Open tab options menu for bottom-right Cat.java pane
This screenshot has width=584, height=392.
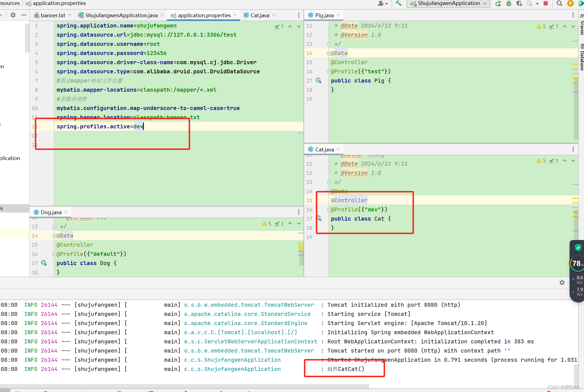point(573,149)
